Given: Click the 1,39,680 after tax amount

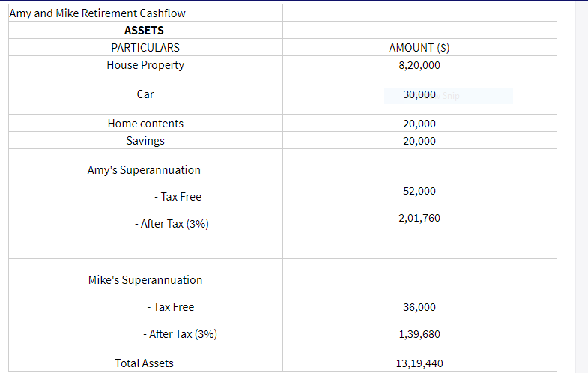Looking at the screenshot, I should tap(419, 334).
